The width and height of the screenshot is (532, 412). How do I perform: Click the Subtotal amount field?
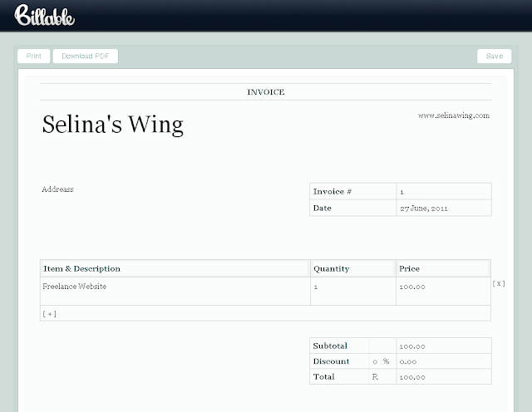point(444,346)
